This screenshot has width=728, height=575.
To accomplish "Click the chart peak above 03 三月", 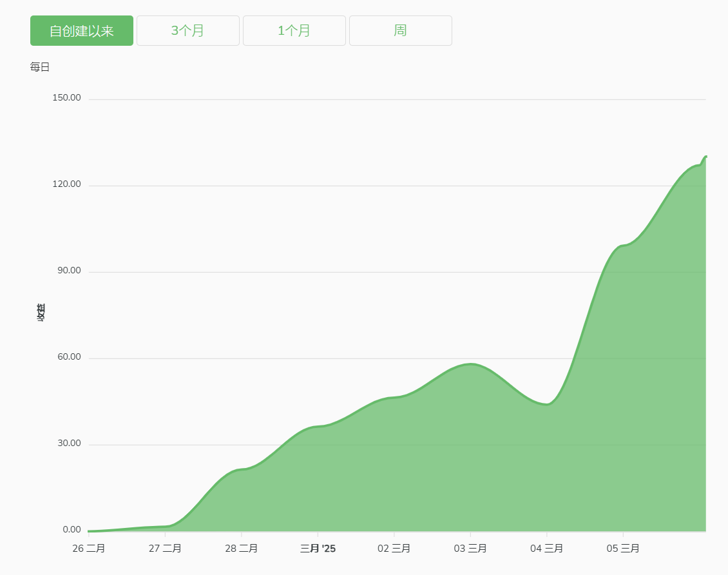I will 471,364.
